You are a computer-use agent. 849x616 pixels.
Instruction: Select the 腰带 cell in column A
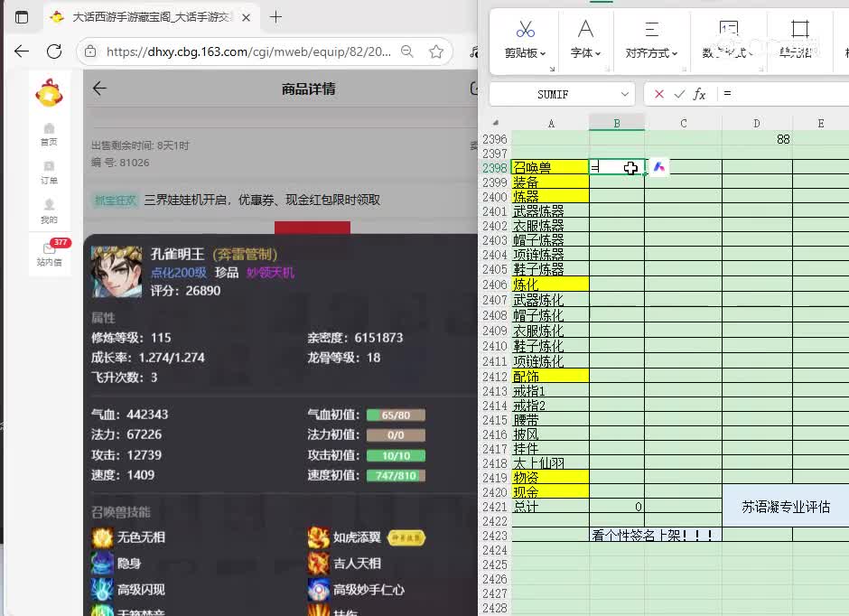pos(550,420)
